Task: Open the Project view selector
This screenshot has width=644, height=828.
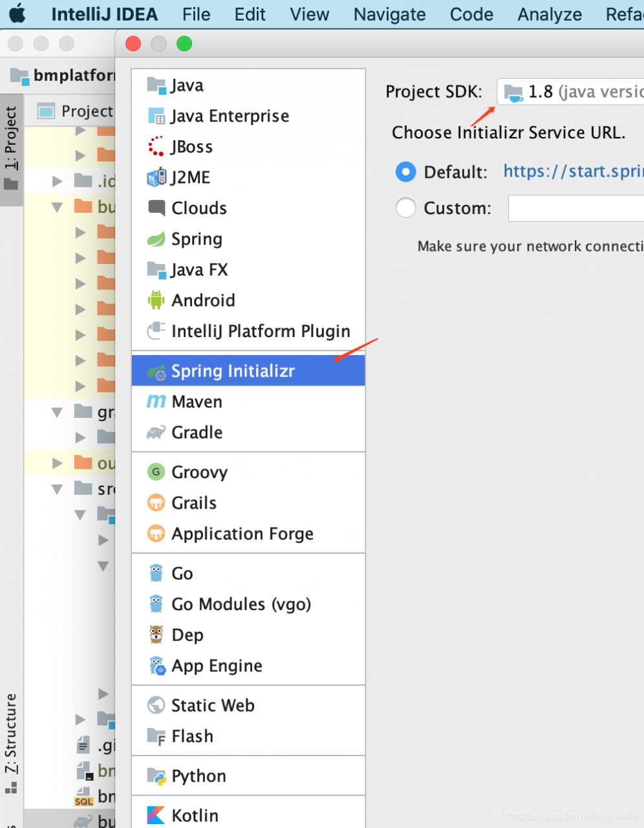Action: click(75, 111)
